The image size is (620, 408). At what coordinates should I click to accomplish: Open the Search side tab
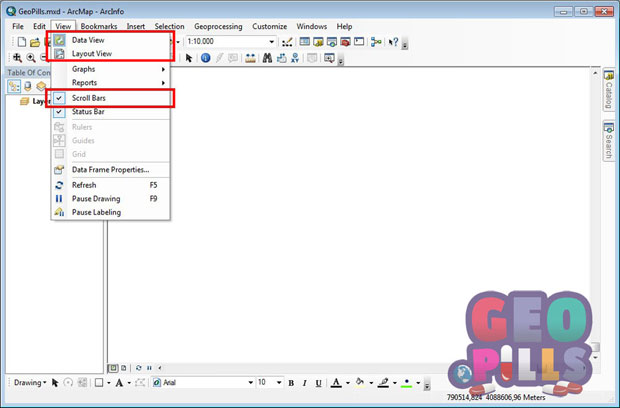coord(609,141)
